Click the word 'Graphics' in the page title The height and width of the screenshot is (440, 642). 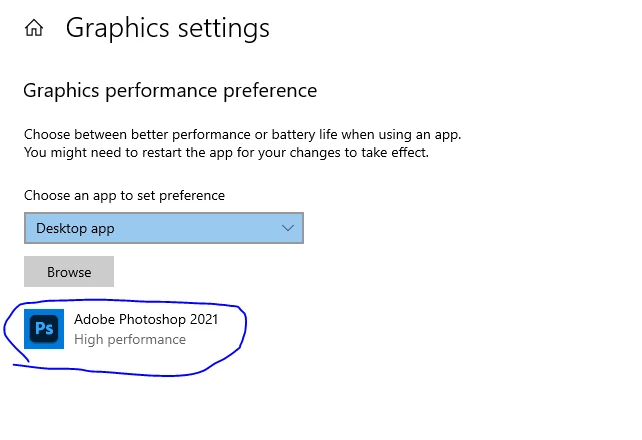pos(118,28)
